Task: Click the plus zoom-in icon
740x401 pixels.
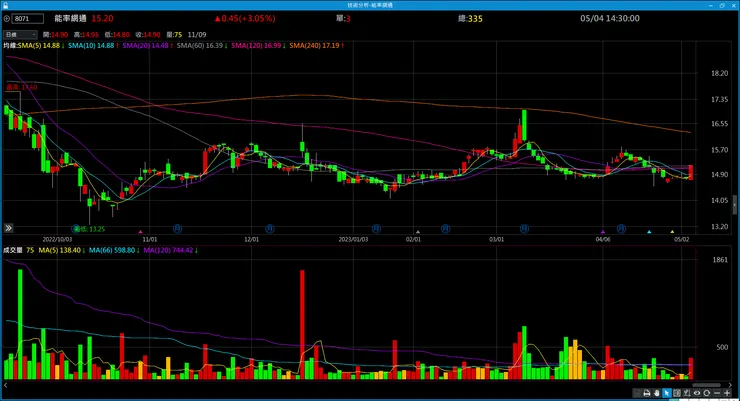Action: (727, 393)
